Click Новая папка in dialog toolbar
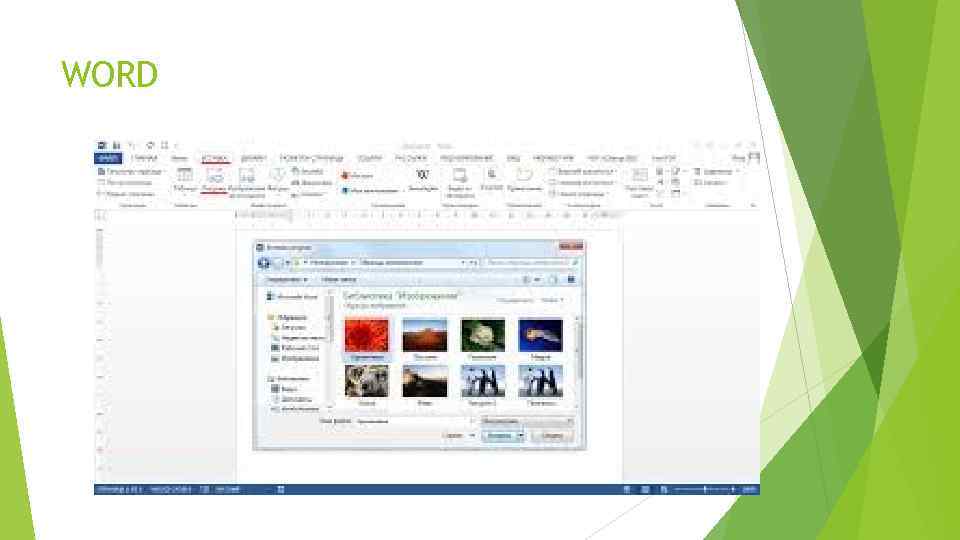The image size is (960, 540). point(339,280)
